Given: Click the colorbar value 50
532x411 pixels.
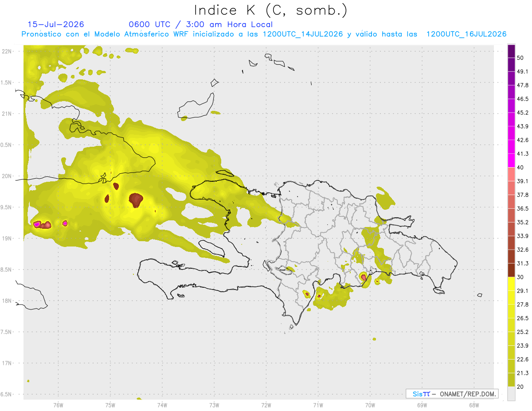Looking at the screenshot, I should [x=520, y=58].
